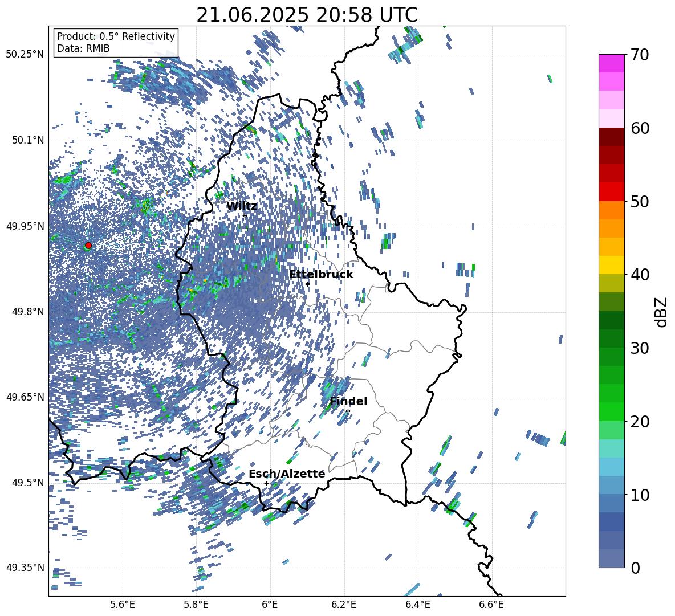Click the 40 colorbar tick label
This screenshot has height=616, width=675.
640,275
